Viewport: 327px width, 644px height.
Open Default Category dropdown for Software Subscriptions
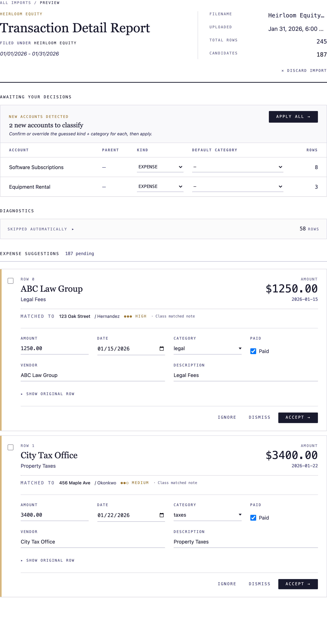point(238,167)
